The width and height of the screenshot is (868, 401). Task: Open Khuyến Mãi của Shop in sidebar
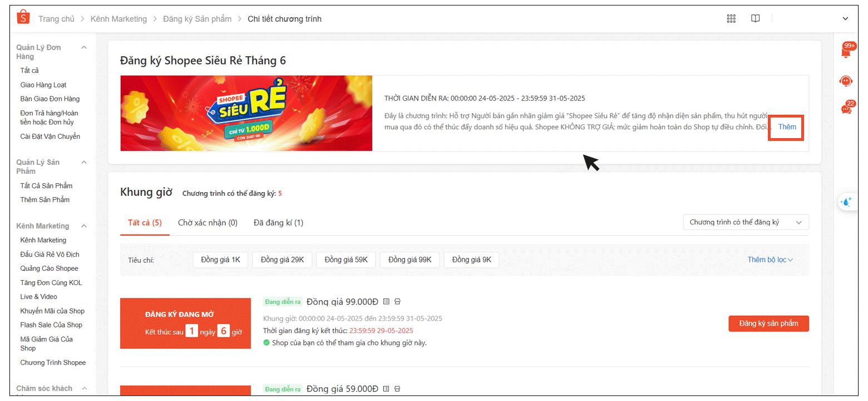(x=52, y=311)
